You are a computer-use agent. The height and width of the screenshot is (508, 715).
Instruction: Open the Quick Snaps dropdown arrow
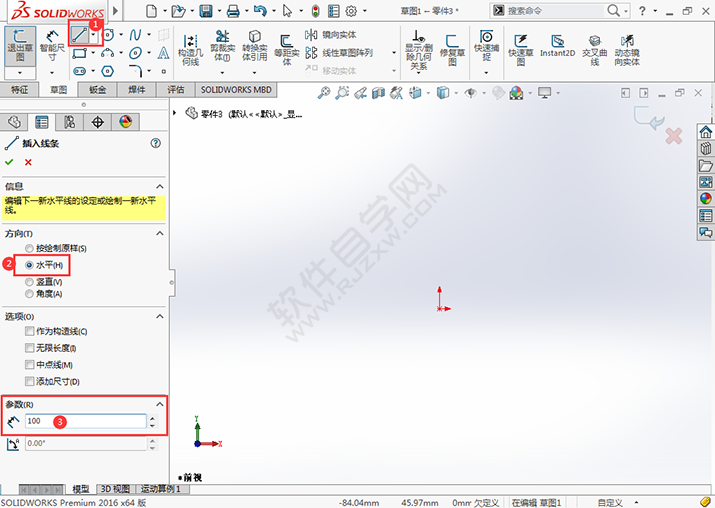point(487,73)
